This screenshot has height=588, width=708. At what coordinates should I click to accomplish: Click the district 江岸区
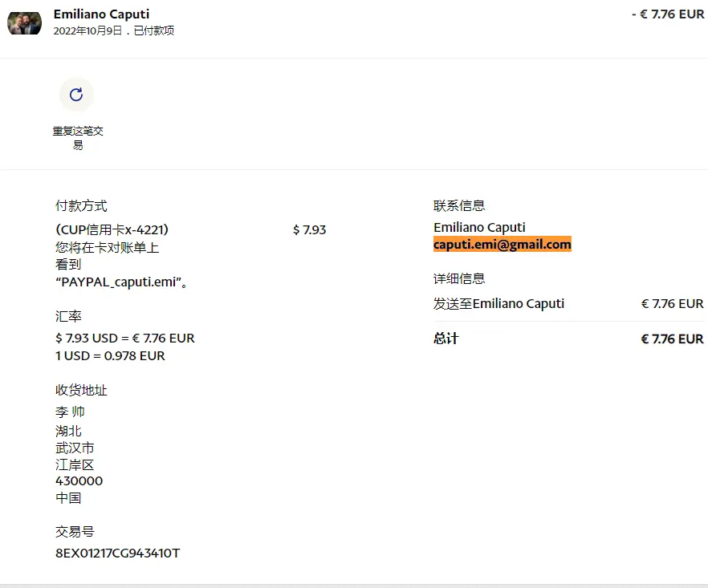(x=75, y=464)
